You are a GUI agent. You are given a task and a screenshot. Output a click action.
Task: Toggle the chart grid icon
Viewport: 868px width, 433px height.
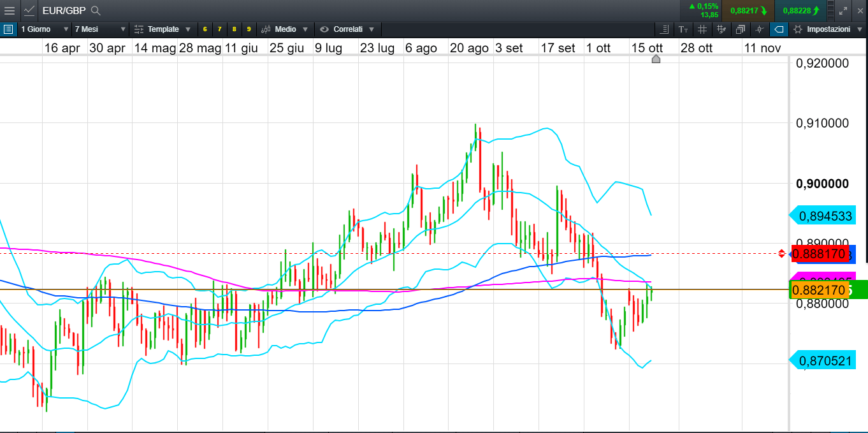pos(702,29)
